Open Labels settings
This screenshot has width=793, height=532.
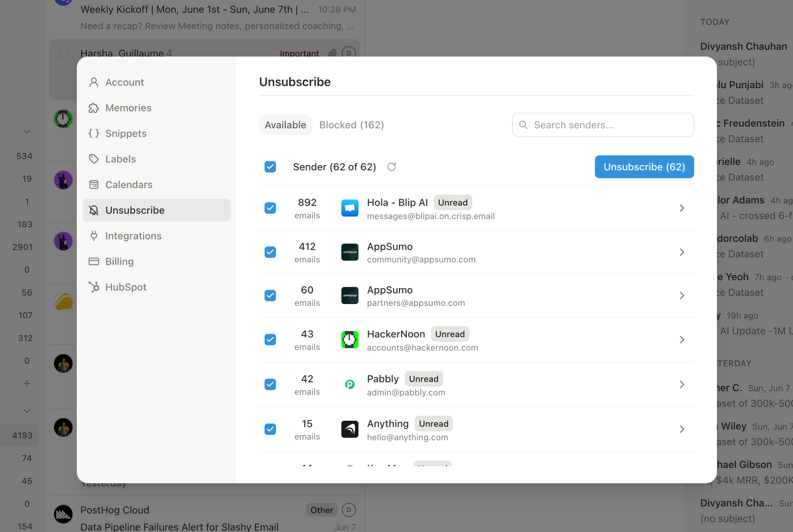click(x=156, y=159)
